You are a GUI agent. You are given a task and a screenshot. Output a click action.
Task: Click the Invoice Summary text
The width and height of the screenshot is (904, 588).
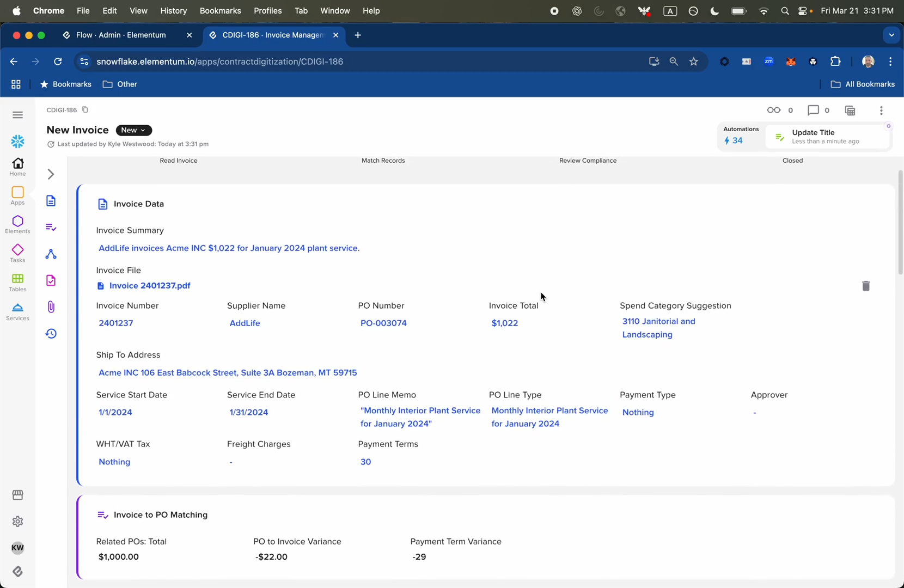[x=229, y=248]
